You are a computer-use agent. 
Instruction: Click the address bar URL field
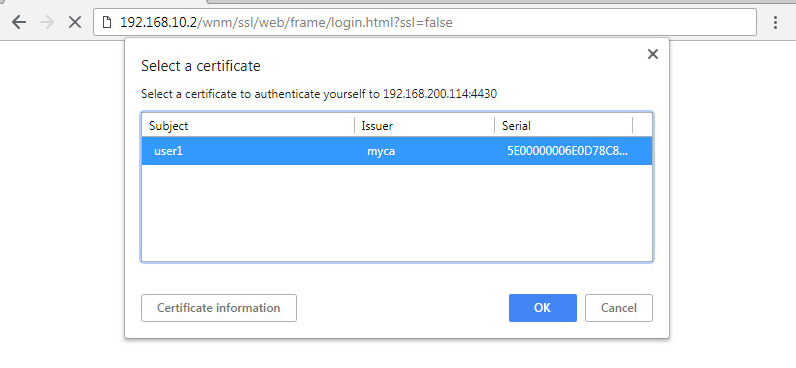425,22
